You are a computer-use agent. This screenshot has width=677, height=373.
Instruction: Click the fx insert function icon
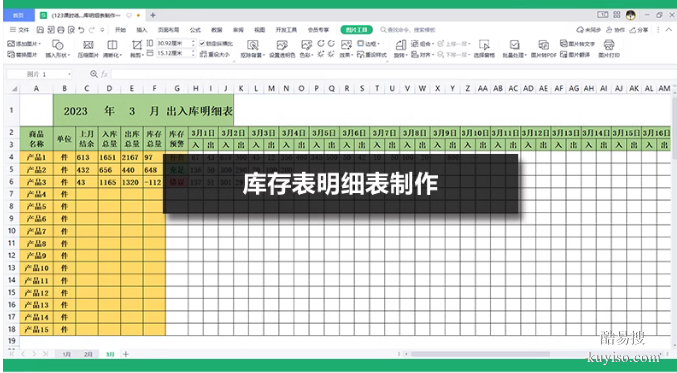coord(104,74)
